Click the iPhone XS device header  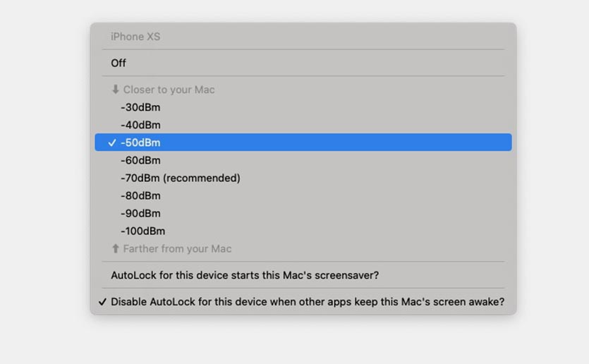point(135,37)
